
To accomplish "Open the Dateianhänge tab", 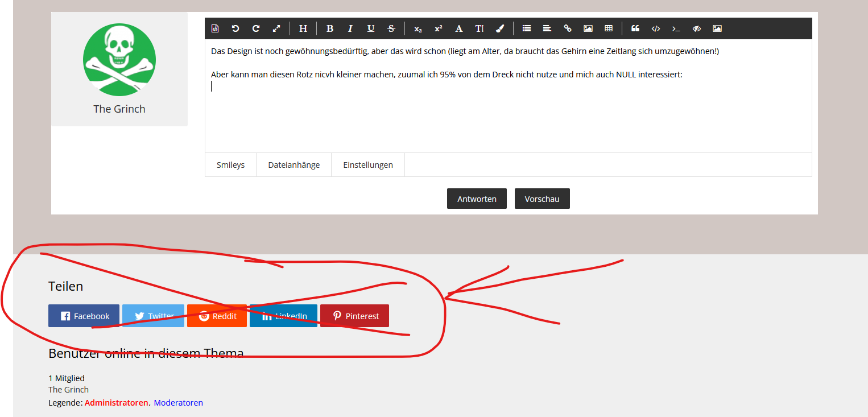I will pyautogui.click(x=294, y=165).
